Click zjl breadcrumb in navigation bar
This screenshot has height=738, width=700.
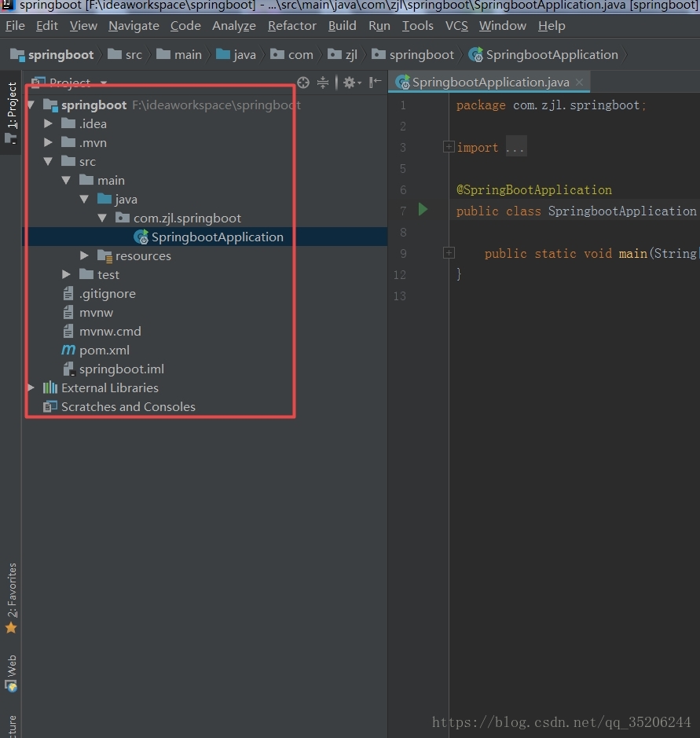pyautogui.click(x=343, y=55)
